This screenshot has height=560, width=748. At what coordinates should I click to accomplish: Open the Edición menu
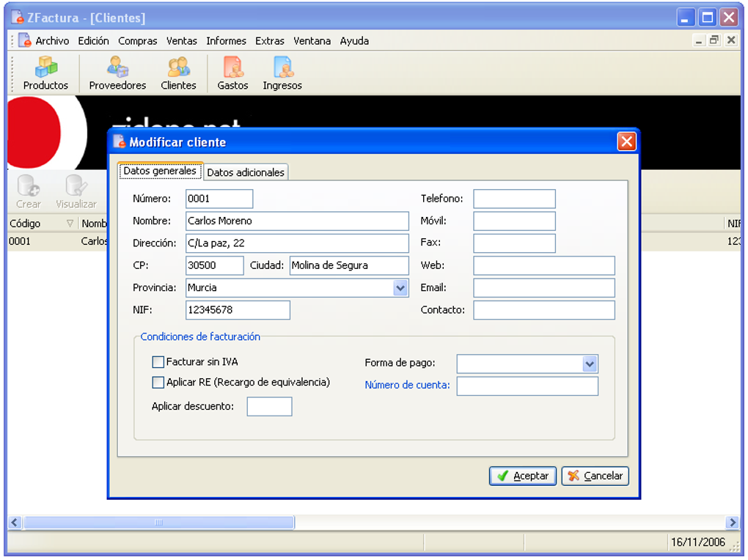[94, 41]
